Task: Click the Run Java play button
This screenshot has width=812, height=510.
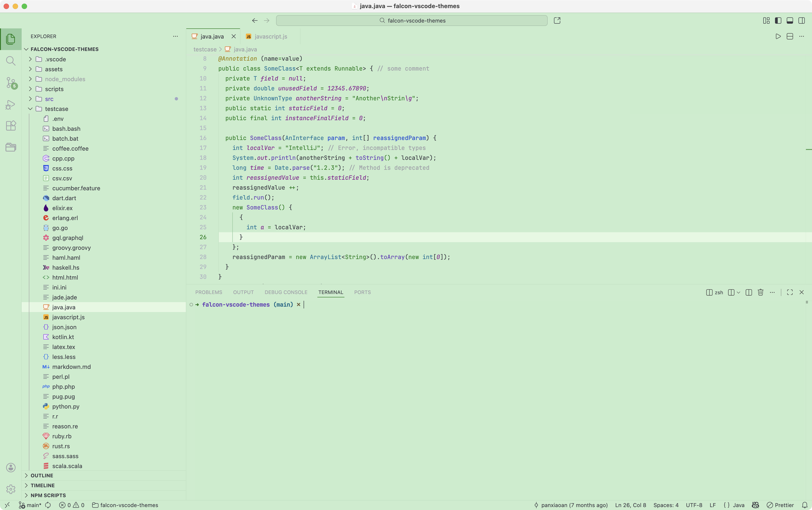Action: 778,36
